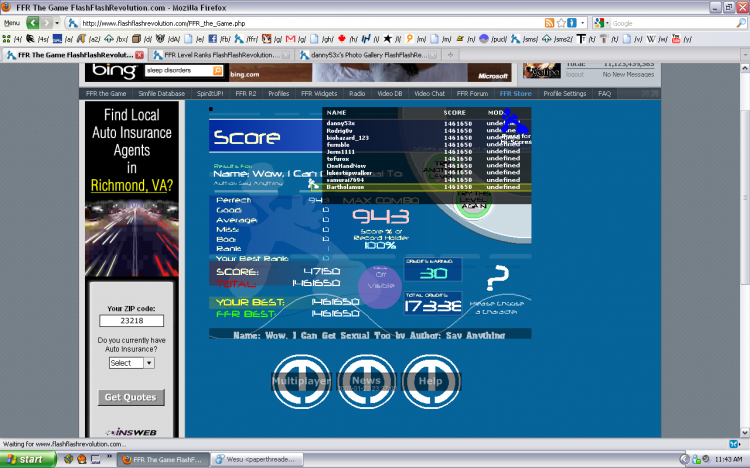Open the /y/ YouTube bookmark
Viewport: 750px width, 468px height.
pyautogui.click(x=682, y=39)
